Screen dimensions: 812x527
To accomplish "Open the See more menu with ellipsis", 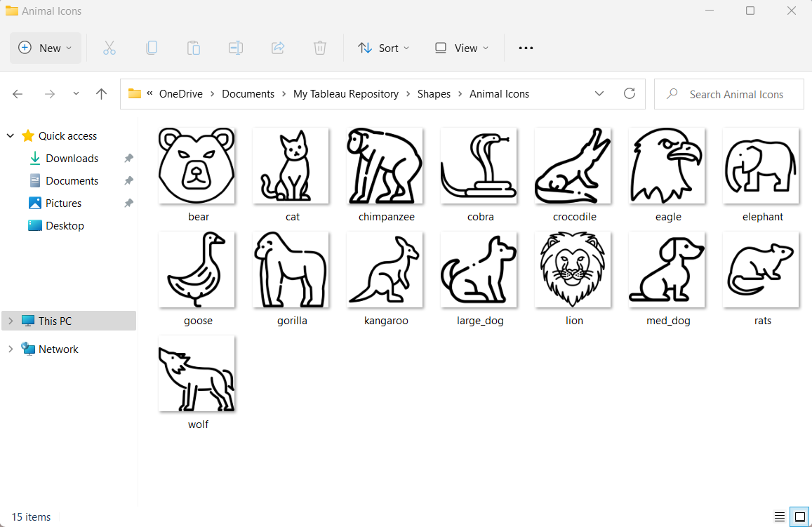I will click(x=526, y=48).
